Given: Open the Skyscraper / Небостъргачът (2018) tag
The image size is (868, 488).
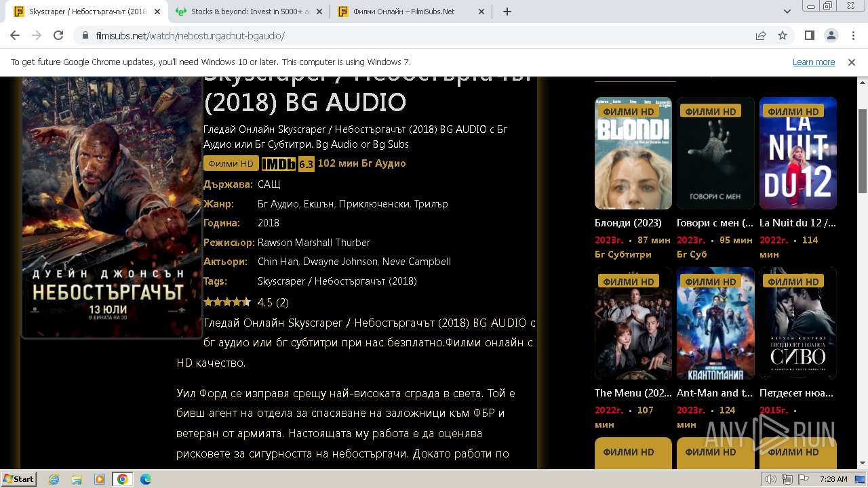Looking at the screenshot, I should tap(337, 281).
